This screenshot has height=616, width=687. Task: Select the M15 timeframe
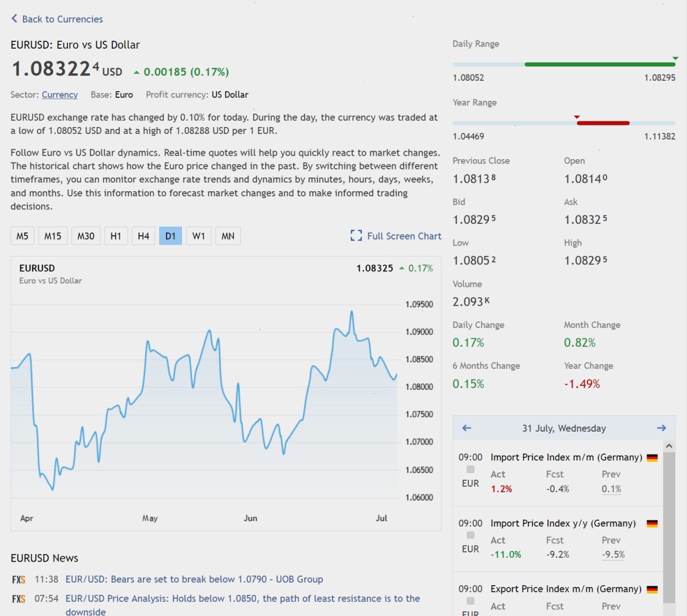[53, 236]
